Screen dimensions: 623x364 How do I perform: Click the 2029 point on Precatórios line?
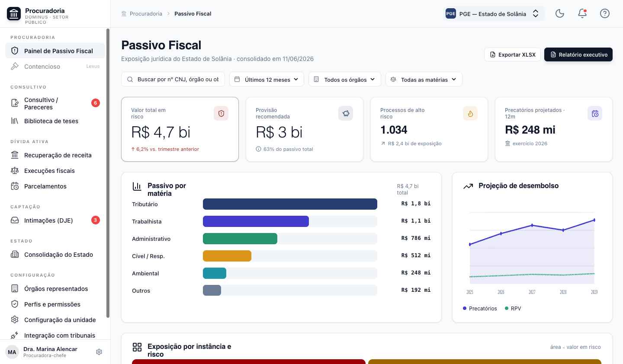tap(594, 220)
